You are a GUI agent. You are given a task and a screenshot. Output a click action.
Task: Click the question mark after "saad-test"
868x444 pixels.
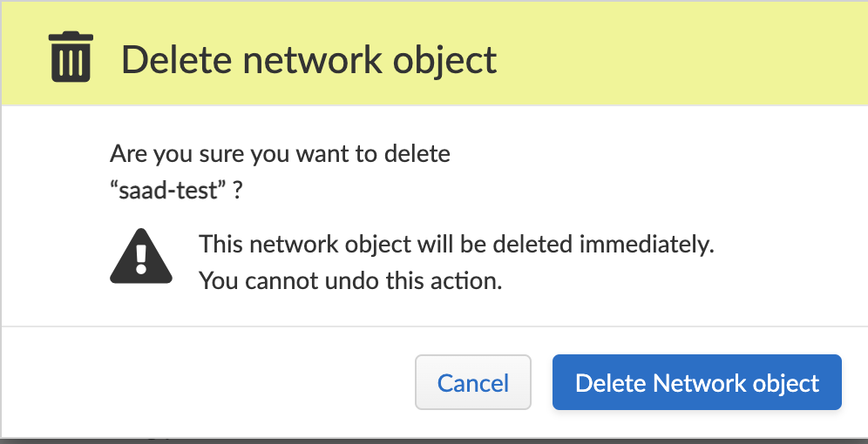tap(237, 191)
